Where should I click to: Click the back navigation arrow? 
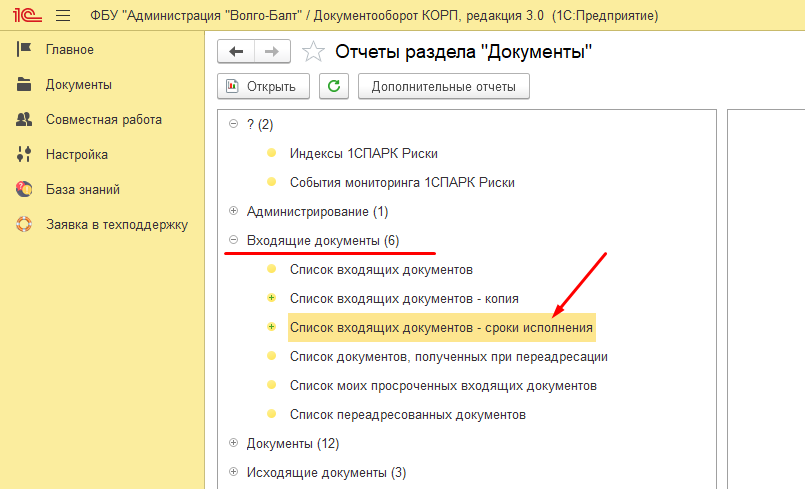(x=236, y=52)
